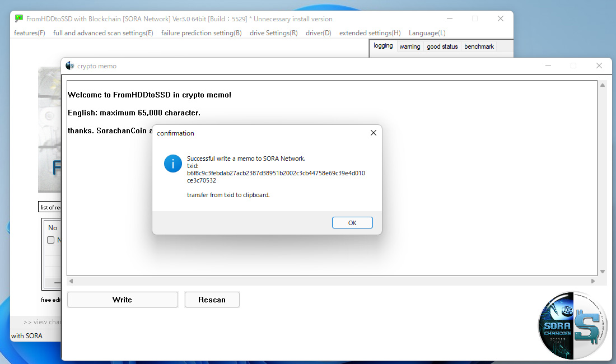The image size is (616, 364).
Task: Click the crypto memo title bar icon
Action: click(x=70, y=66)
